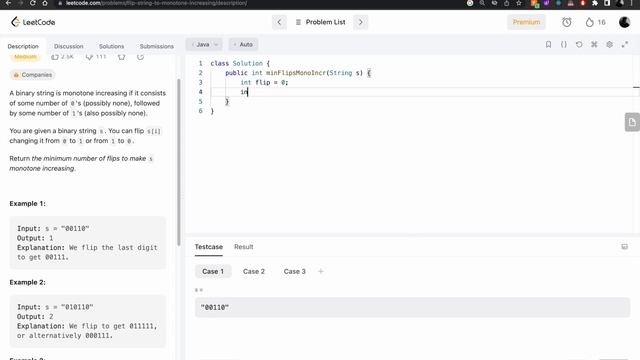
Task: Collapse the console panel icon
Action: tap(624, 247)
